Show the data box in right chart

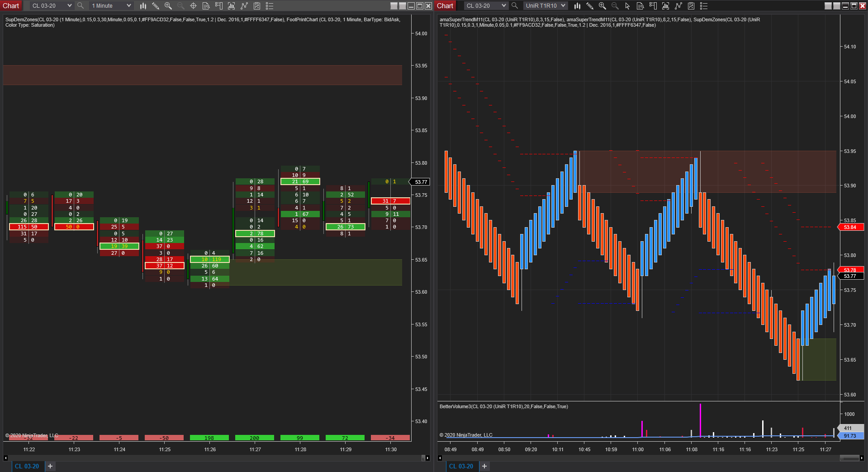640,6
